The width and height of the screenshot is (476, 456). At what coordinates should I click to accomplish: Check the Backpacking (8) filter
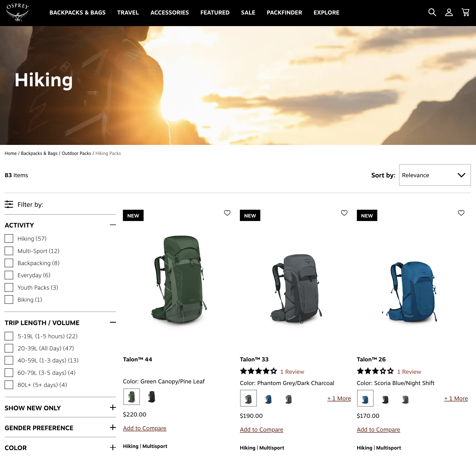pyautogui.click(x=9, y=263)
